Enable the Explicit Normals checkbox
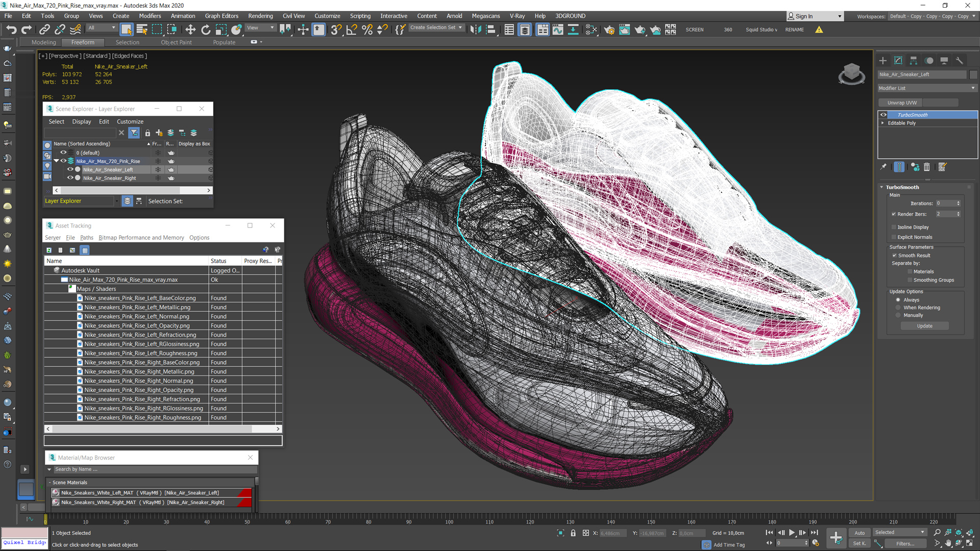Viewport: 980px width, 551px height. point(894,237)
